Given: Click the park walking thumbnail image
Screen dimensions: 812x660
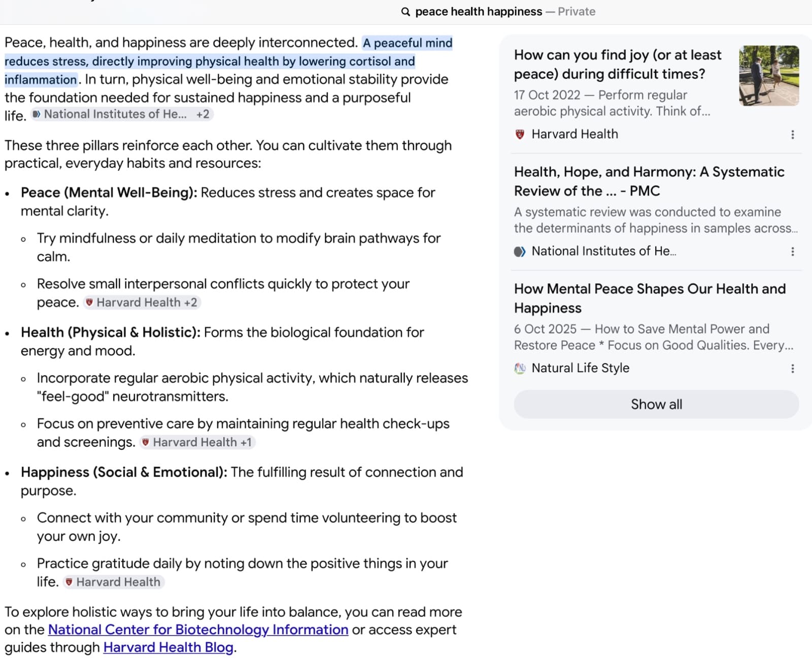Looking at the screenshot, I should coord(769,76).
